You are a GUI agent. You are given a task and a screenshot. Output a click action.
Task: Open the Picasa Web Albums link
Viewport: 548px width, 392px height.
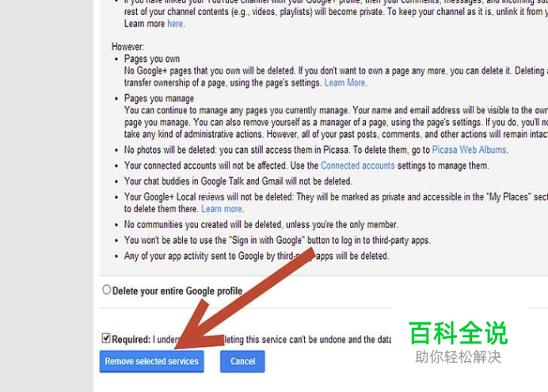click(469, 150)
